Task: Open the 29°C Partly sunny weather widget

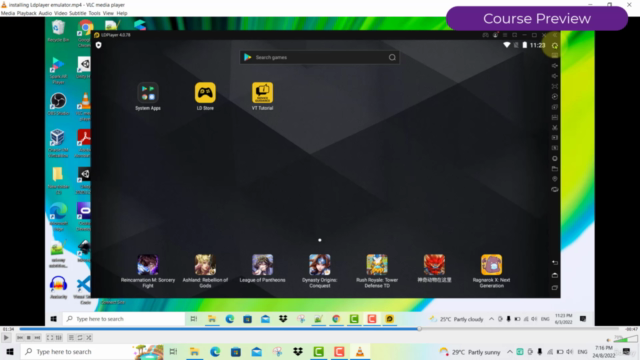Action: [x=469, y=352]
